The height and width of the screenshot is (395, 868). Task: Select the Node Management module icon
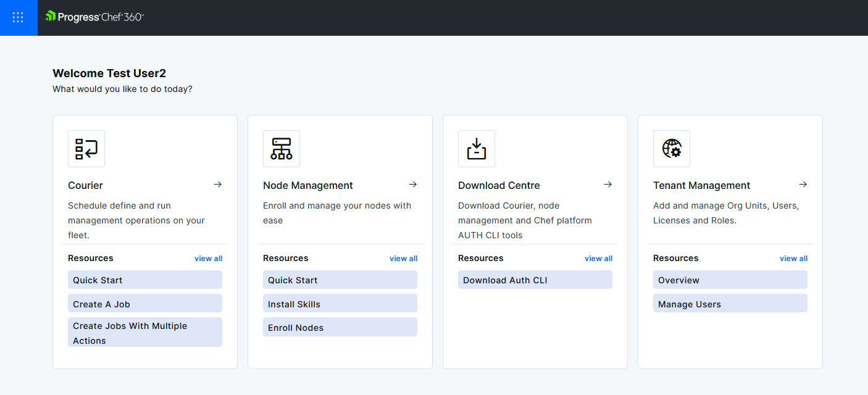(x=281, y=148)
